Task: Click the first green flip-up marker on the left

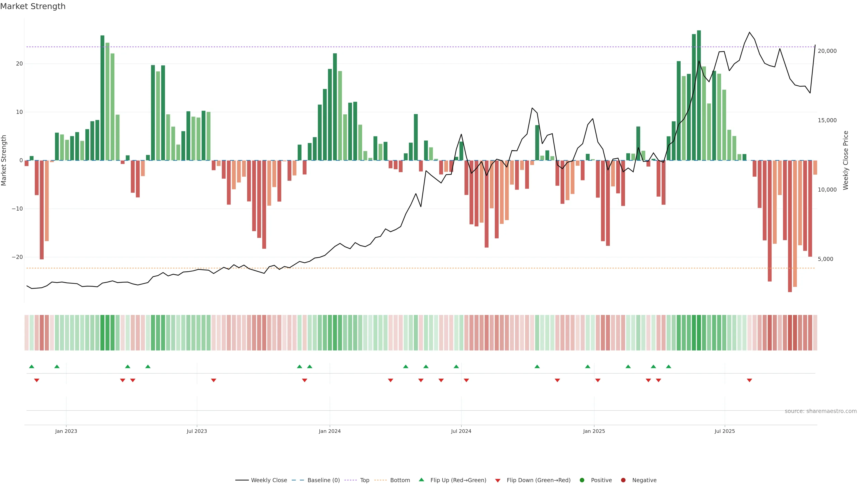Action: pyautogui.click(x=32, y=366)
